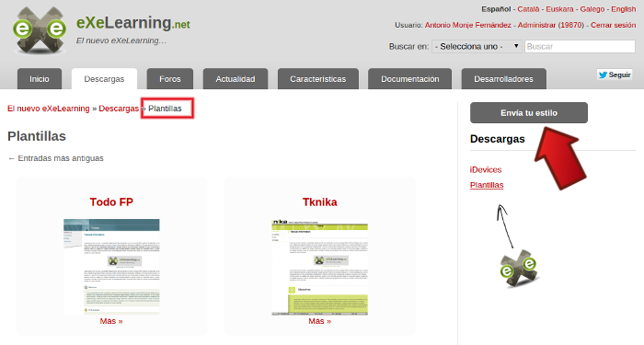Switch language to English
Image resolution: width=644 pixels, height=345 pixels.
pos(623,9)
